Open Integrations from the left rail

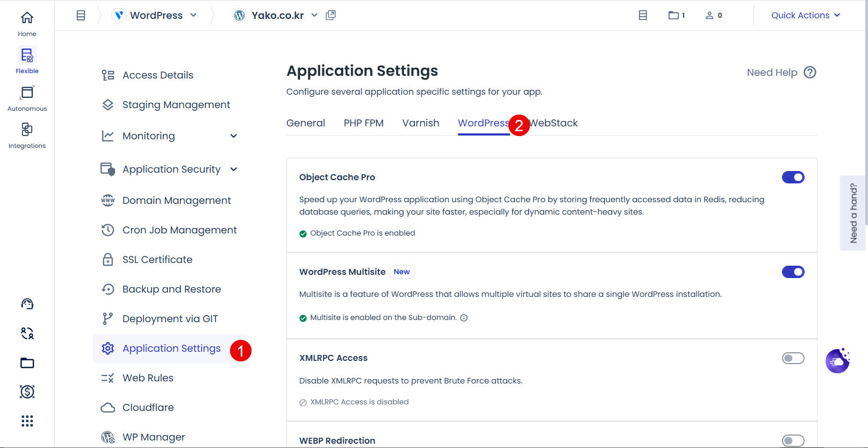pos(27,136)
